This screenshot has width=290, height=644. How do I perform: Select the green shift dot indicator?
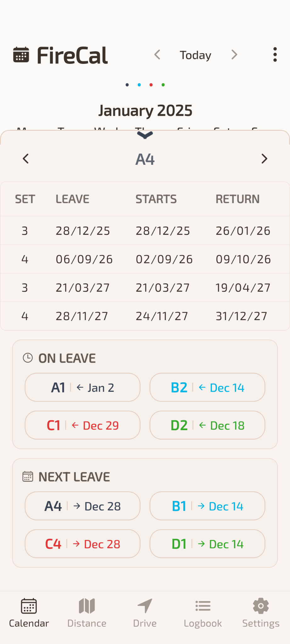coord(163,85)
